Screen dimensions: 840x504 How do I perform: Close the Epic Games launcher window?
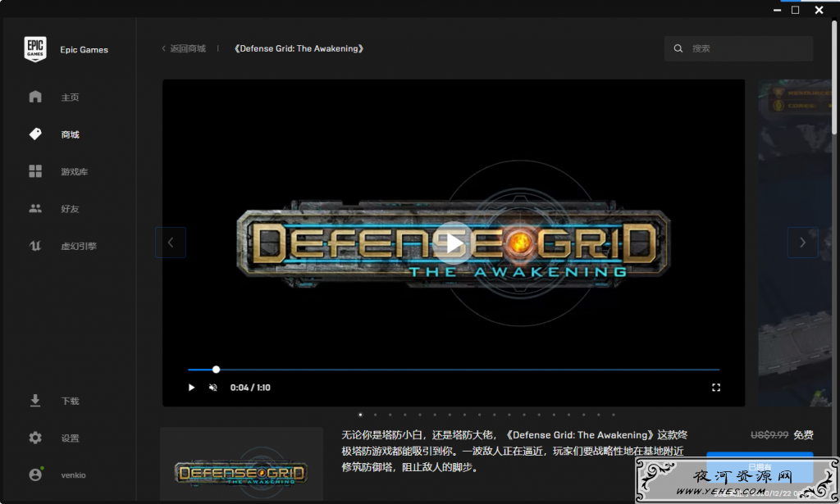[819, 10]
